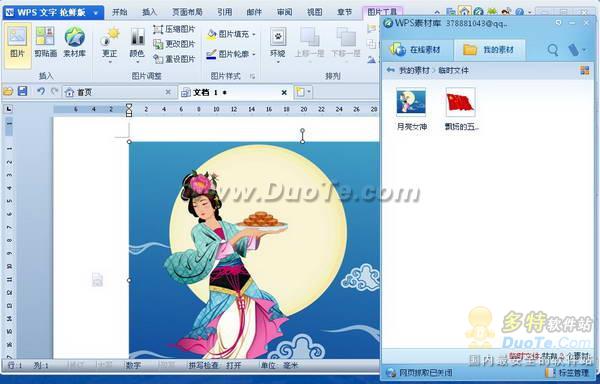Screen dimensions: 600x384
Task: Click the tag tool icon in WPS素材库
Action: pyautogui.click(x=574, y=50)
